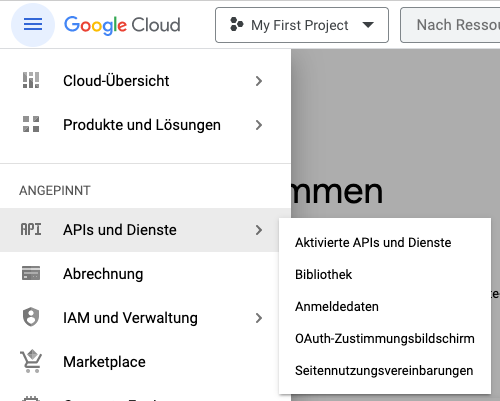This screenshot has height=401, width=500.
Task: Focus the Nach Ressourcen search field
Action: 450,25
